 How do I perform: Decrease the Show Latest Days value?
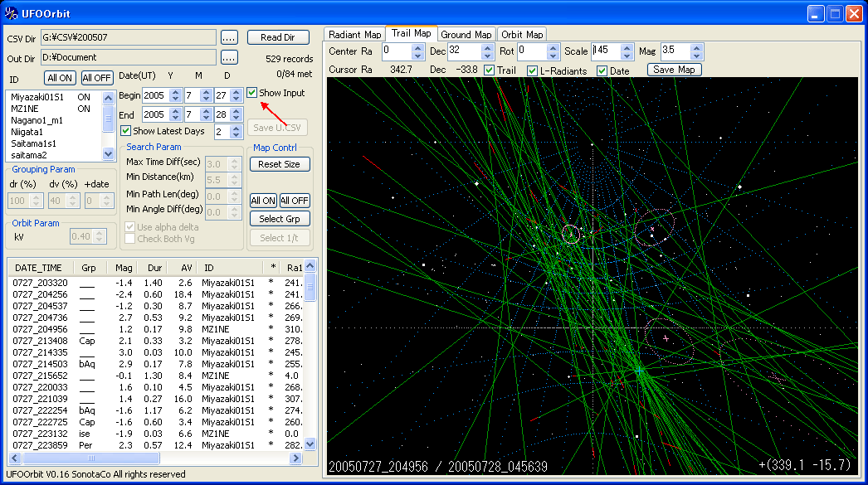pos(237,135)
